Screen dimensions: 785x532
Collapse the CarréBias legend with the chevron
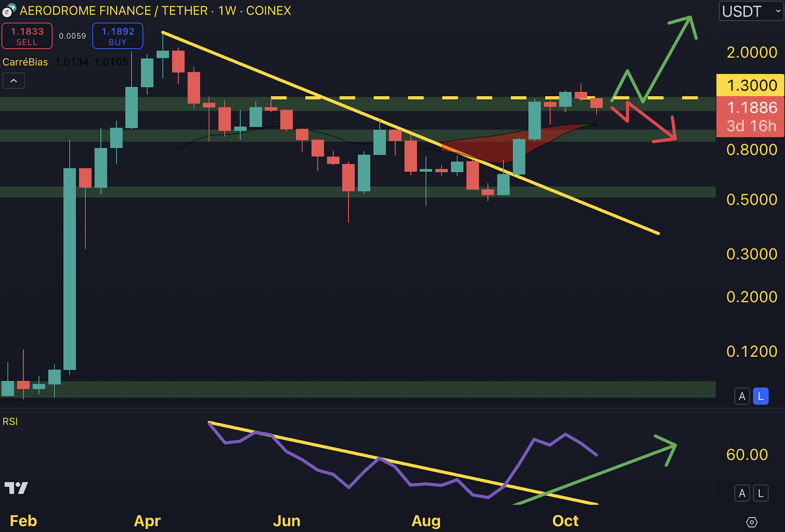[x=13, y=80]
